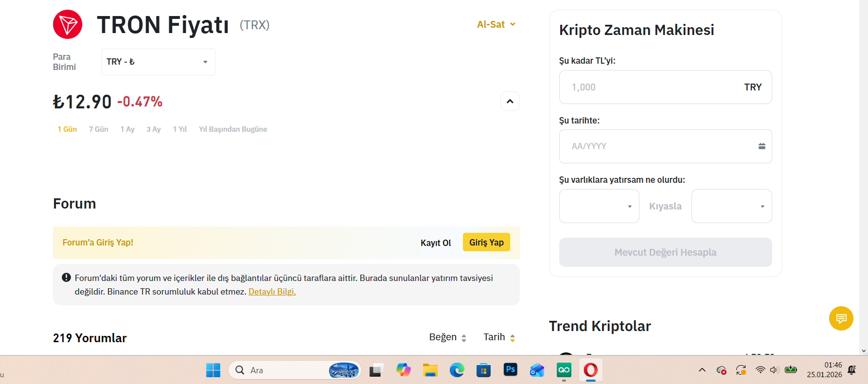Image resolution: width=868 pixels, height=384 pixels.
Task: Open Wi-Fi network settings tray icon
Action: [x=760, y=370]
